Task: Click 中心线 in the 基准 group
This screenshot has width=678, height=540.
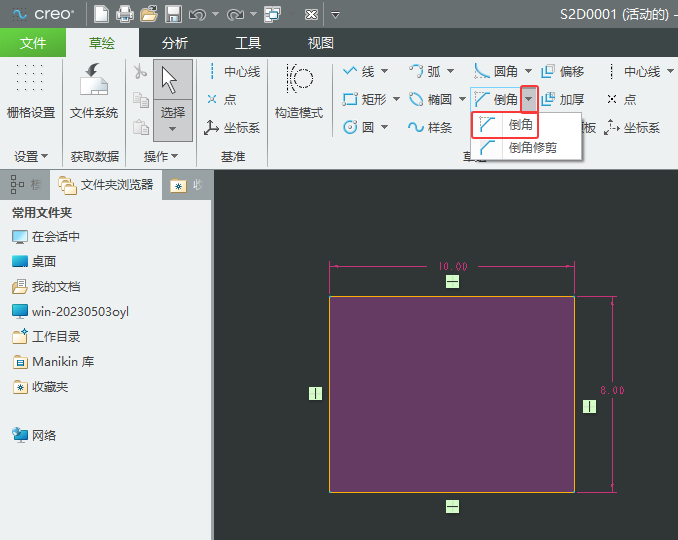Action: pos(233,71)
